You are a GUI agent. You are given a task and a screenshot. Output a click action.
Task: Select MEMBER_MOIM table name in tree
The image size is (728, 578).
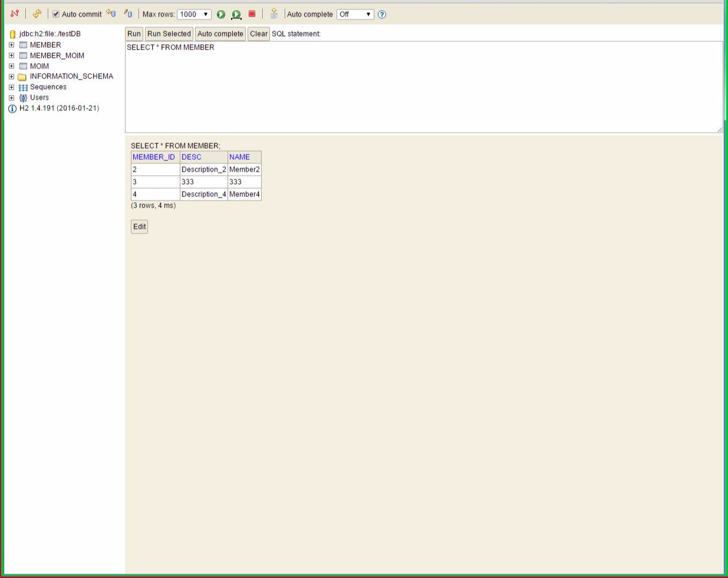[57, 55]
